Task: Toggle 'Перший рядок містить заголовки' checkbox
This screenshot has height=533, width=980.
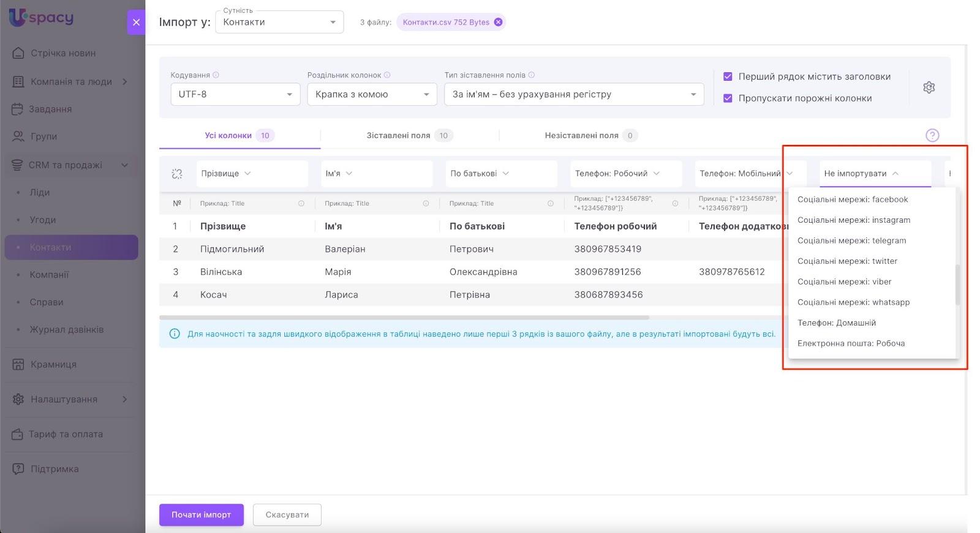Action: pos(728,76)
